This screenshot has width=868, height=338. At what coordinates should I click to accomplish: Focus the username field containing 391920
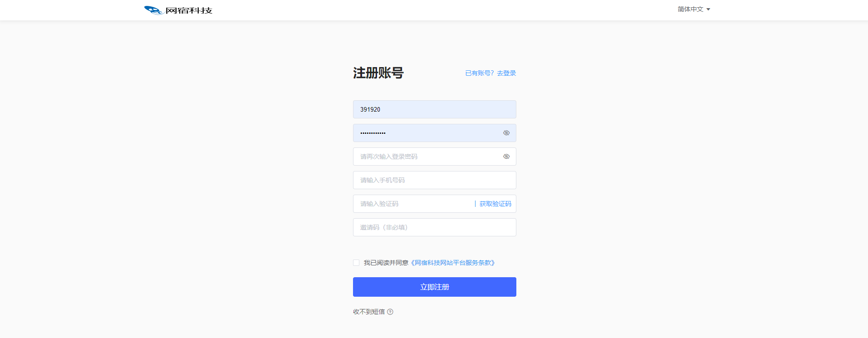point(434,109)
